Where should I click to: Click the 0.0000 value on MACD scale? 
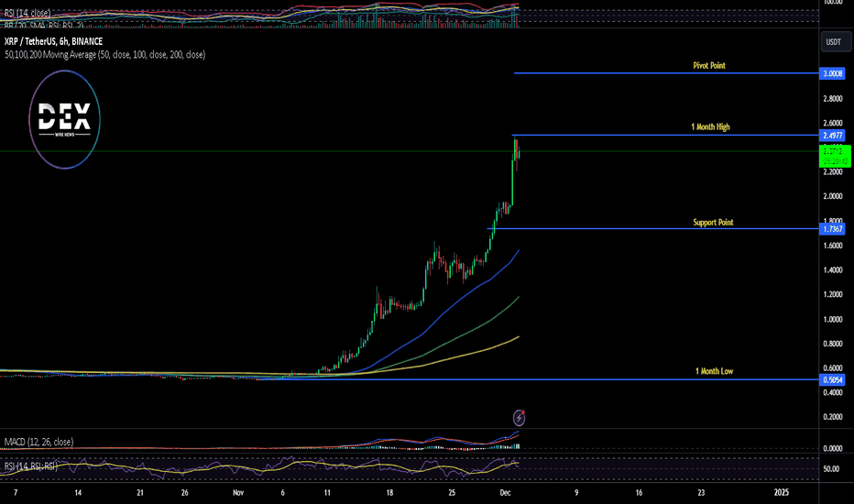(833, 448)
